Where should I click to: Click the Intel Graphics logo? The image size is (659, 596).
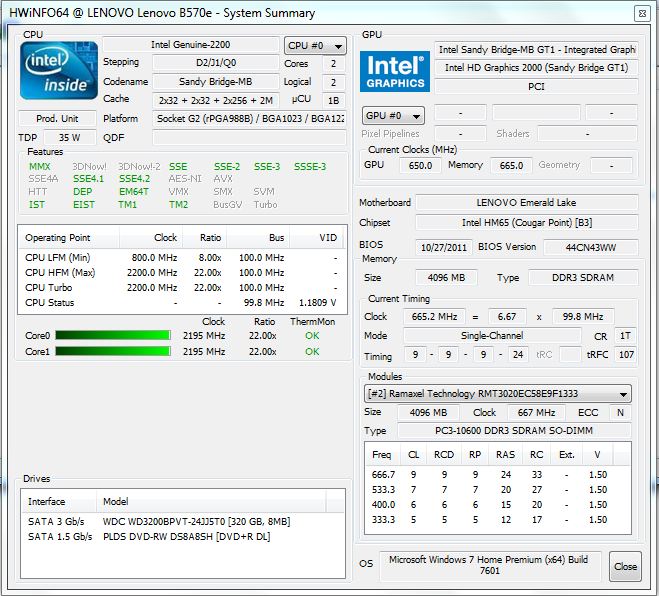395,71
